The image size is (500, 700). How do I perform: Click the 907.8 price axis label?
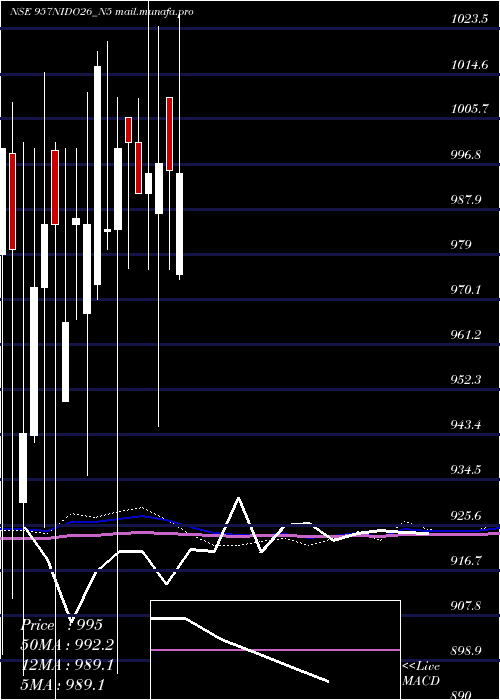(466, 606)
